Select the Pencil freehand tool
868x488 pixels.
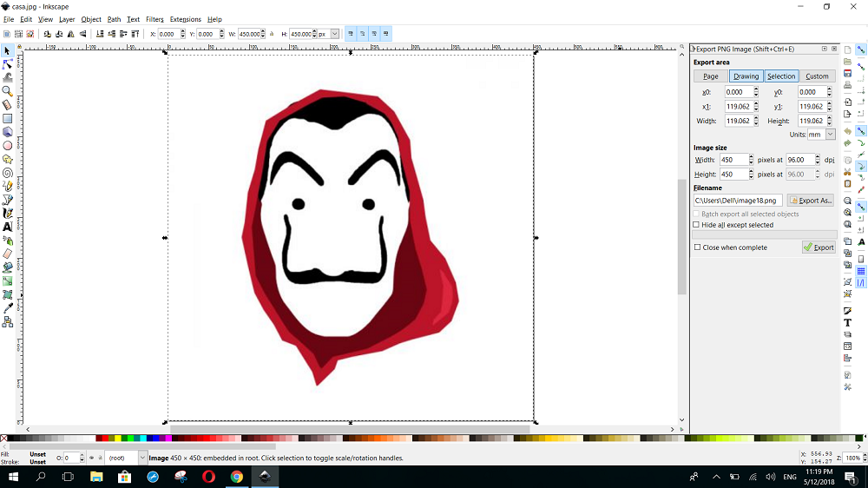[x=7, y=186]
